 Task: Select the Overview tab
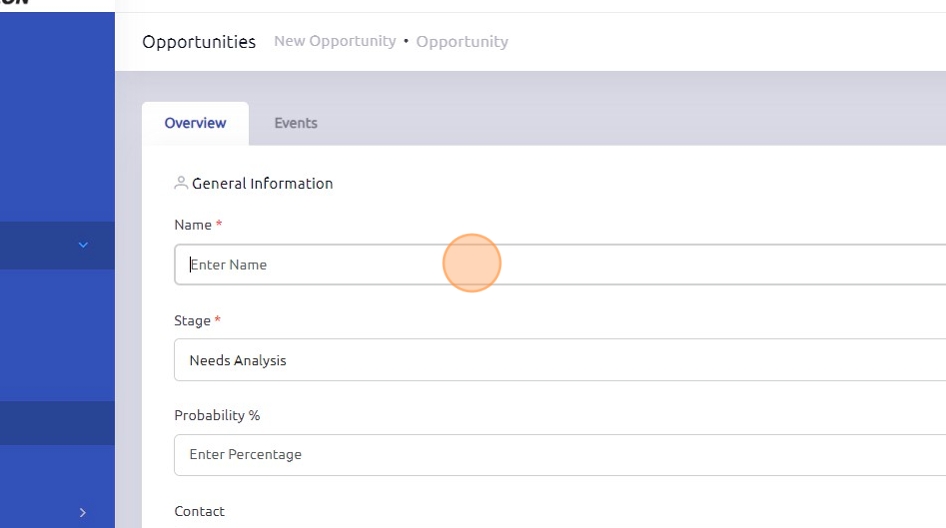pos(195,123)
